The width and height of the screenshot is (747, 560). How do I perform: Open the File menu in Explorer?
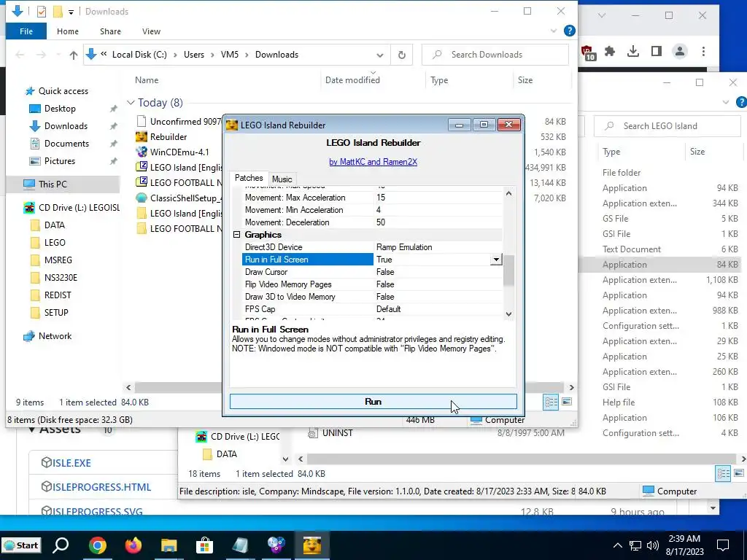click(26, 31)
